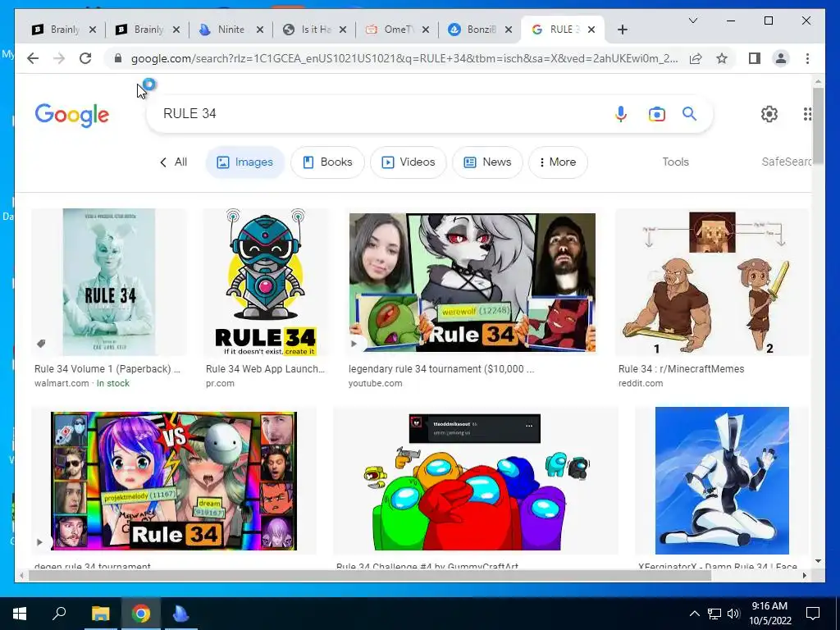Search by image with Google Lens icon
This screenshot has height=630, width=840.
(657, 113)
